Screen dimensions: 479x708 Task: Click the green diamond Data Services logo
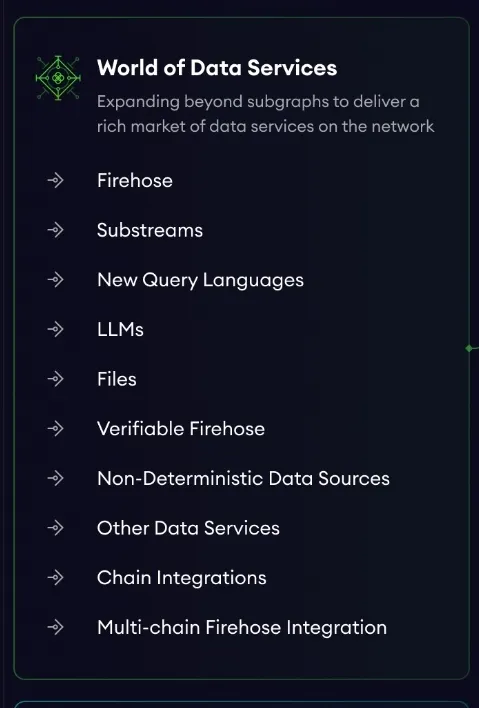coord(58,78)
